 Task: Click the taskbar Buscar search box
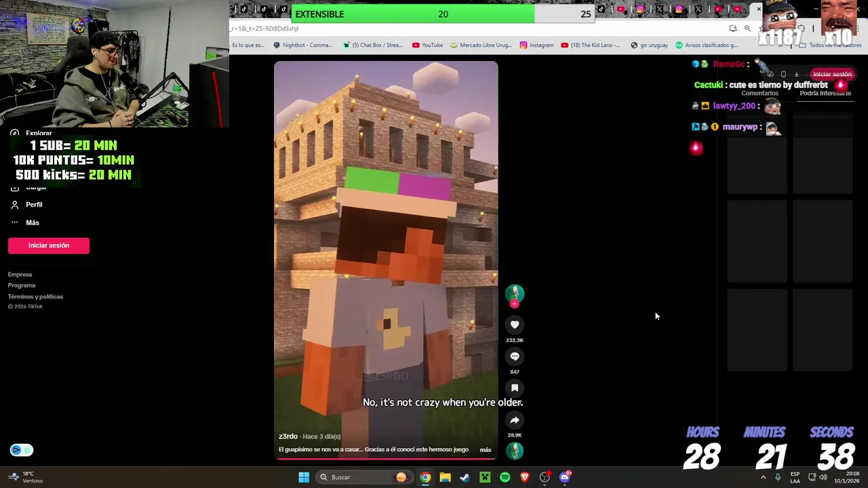tap(365, 477)
